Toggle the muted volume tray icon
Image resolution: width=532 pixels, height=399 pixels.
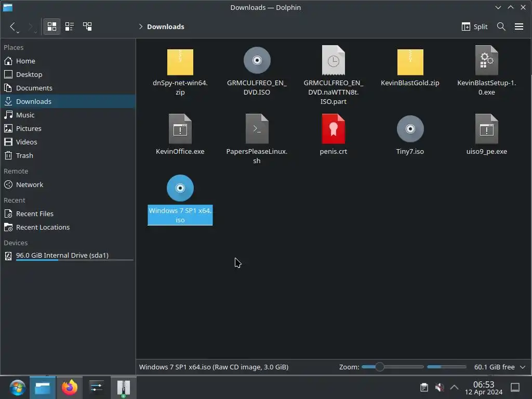point(440,388)
